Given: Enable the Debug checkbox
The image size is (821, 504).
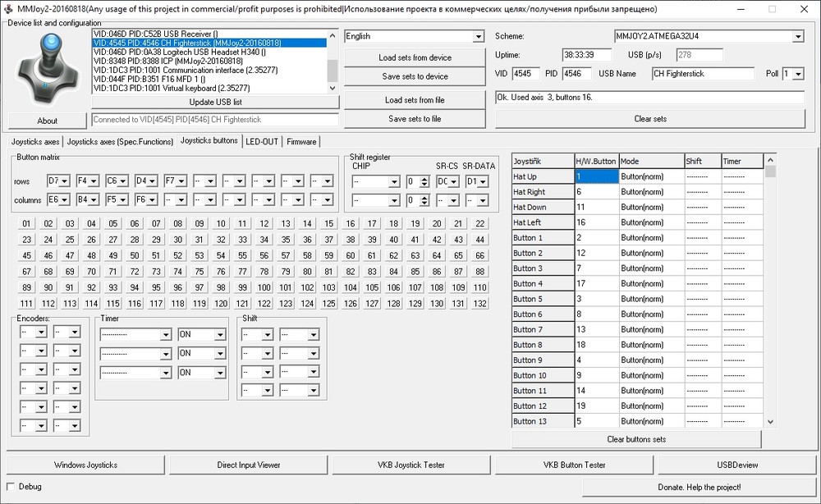Looking at the screenshot, I should click(11, 487).
